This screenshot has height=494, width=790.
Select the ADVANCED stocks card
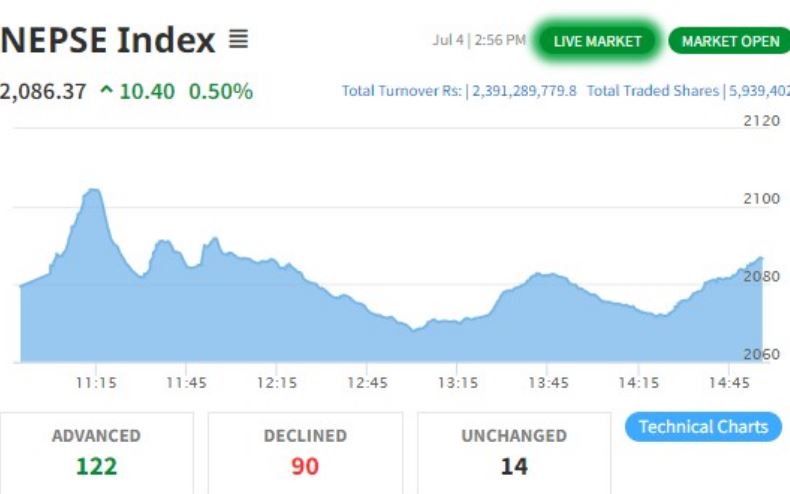click(x=96, y=452)
